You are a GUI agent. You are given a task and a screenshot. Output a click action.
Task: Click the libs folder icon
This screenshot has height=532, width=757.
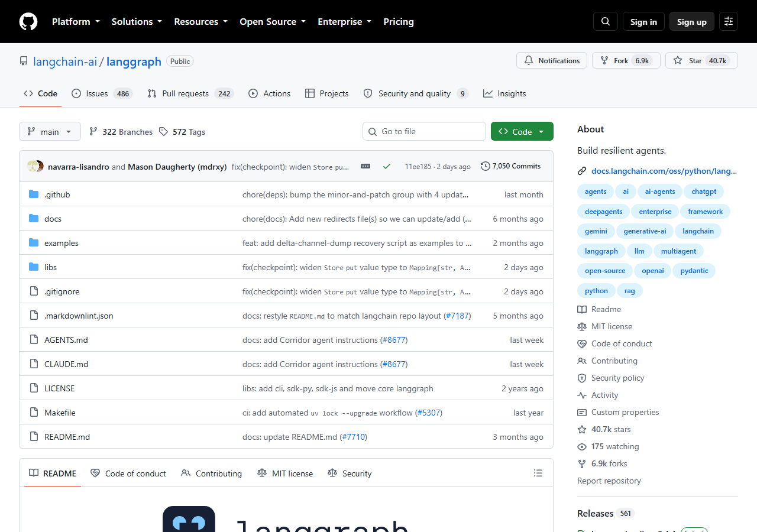coord(34,267)
